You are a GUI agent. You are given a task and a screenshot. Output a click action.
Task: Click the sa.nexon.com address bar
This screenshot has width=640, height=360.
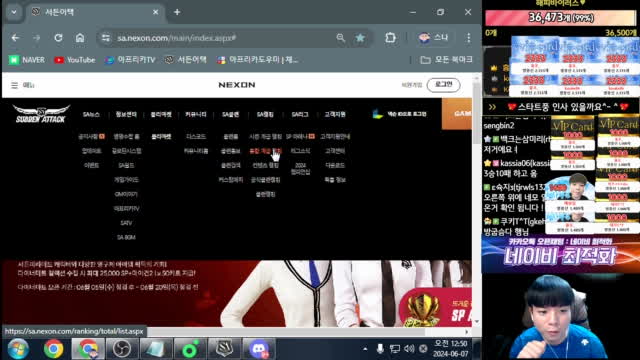click(x=220, y=38)
